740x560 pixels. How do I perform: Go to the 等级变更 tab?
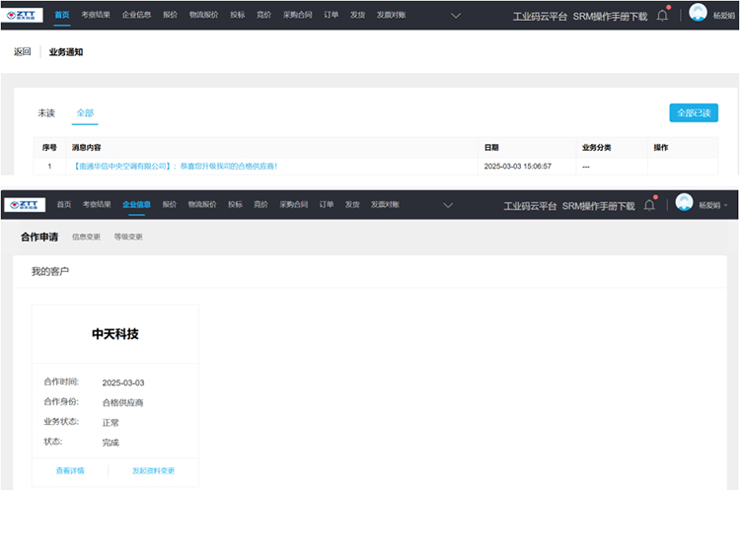tap(127, 237)
